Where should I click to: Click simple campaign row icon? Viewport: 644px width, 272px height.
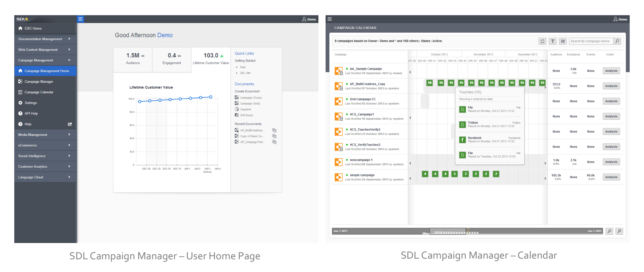(338, 177)
